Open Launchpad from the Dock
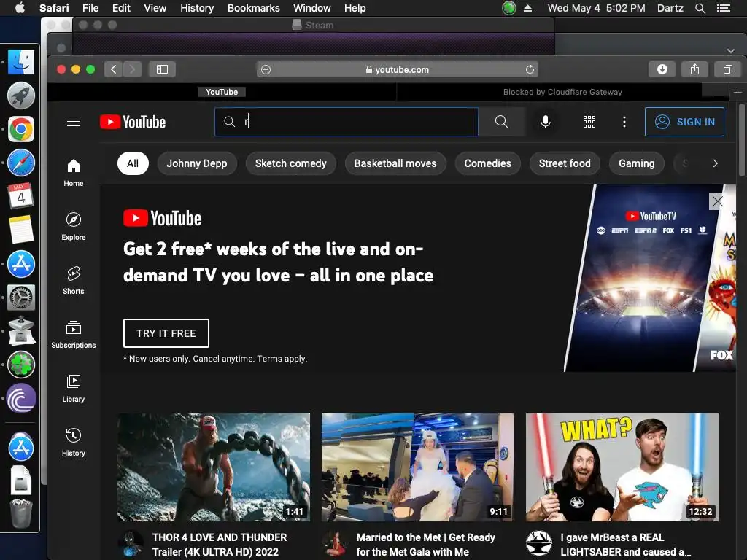This screenshot has width=747, height=560. point(21,96)
